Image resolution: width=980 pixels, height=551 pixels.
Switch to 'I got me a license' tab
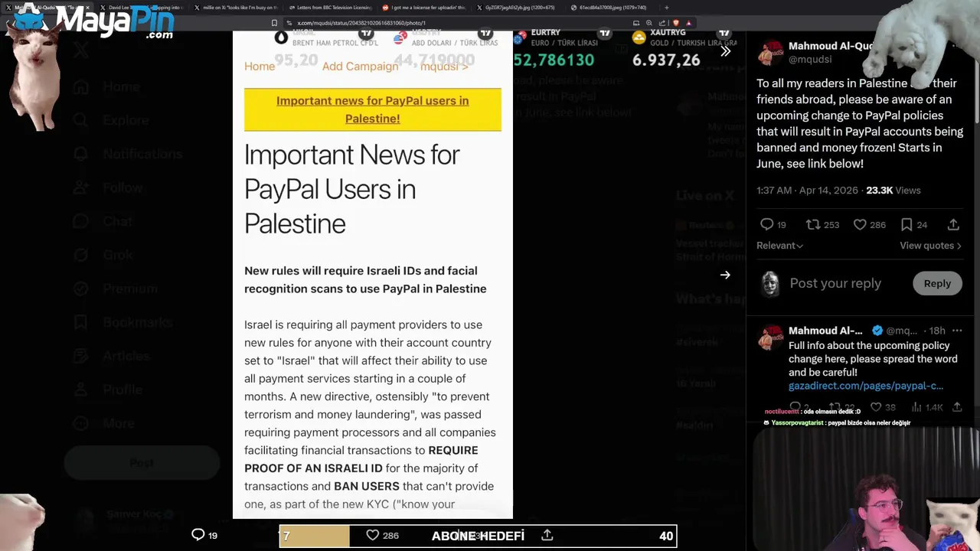[423, 8]
